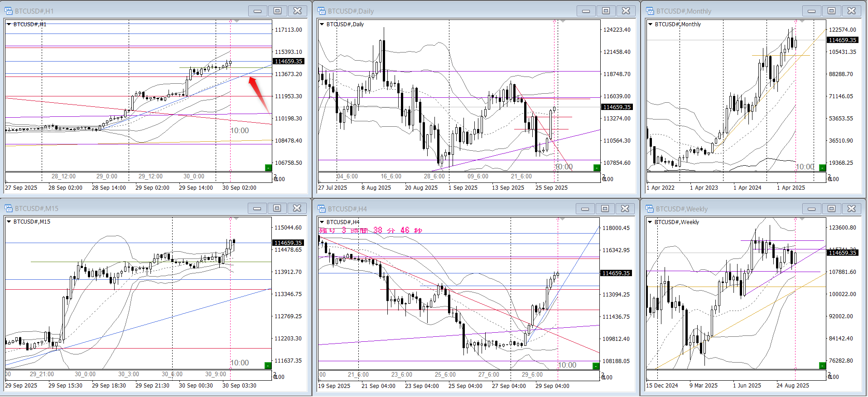Open the dropdown arrow beside BTCUSD#,Daily label

(x=322, y=24)
